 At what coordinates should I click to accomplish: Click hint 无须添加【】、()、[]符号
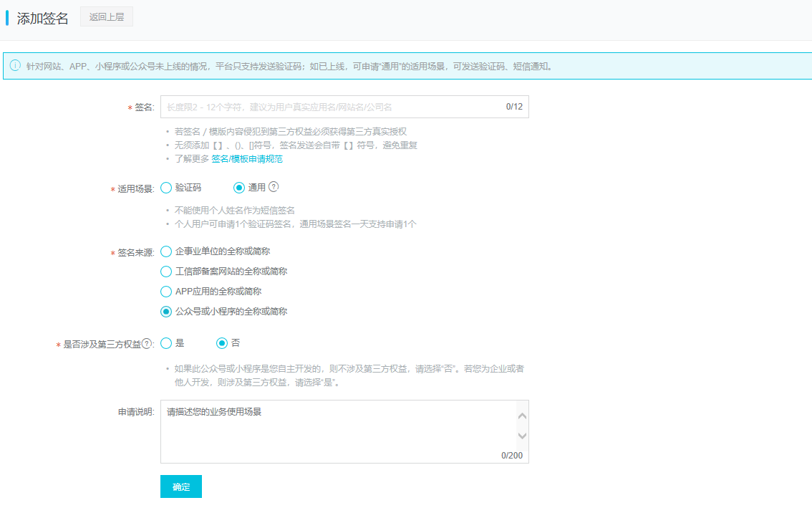point(296,145)
